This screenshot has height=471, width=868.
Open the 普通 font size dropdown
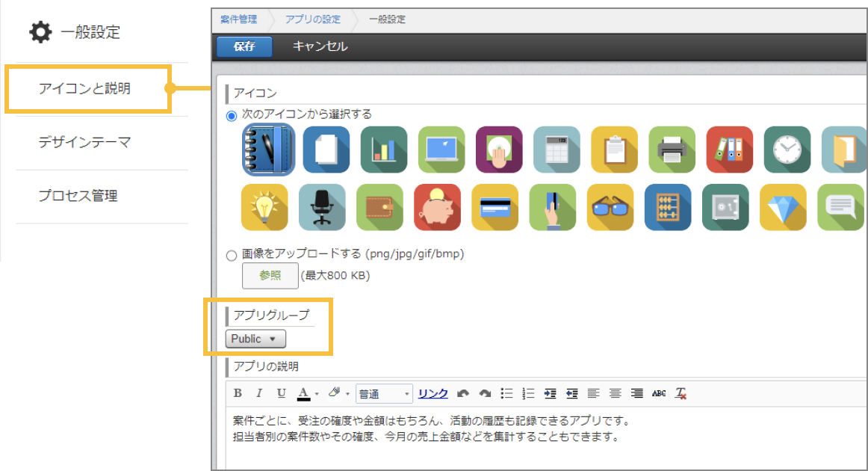point(383,392)
